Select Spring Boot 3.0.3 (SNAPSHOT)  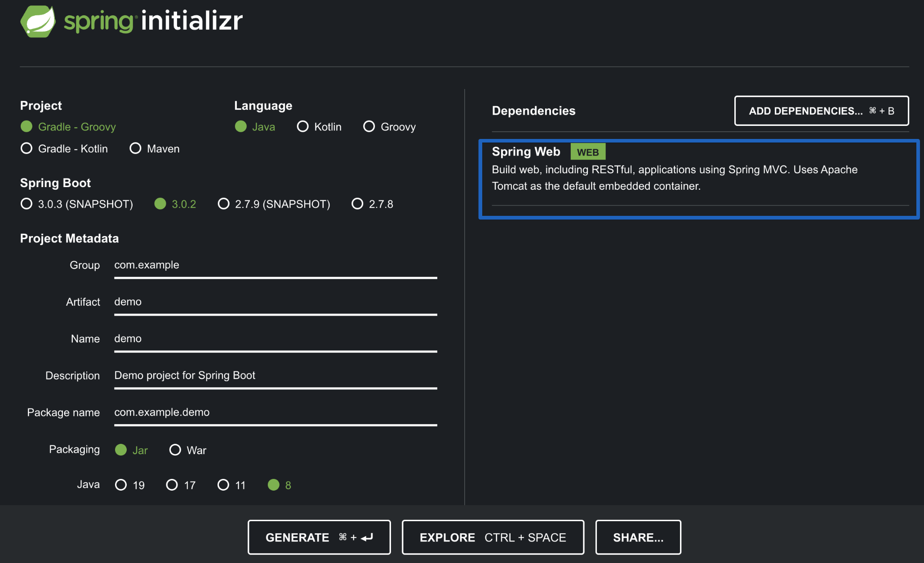27,204
